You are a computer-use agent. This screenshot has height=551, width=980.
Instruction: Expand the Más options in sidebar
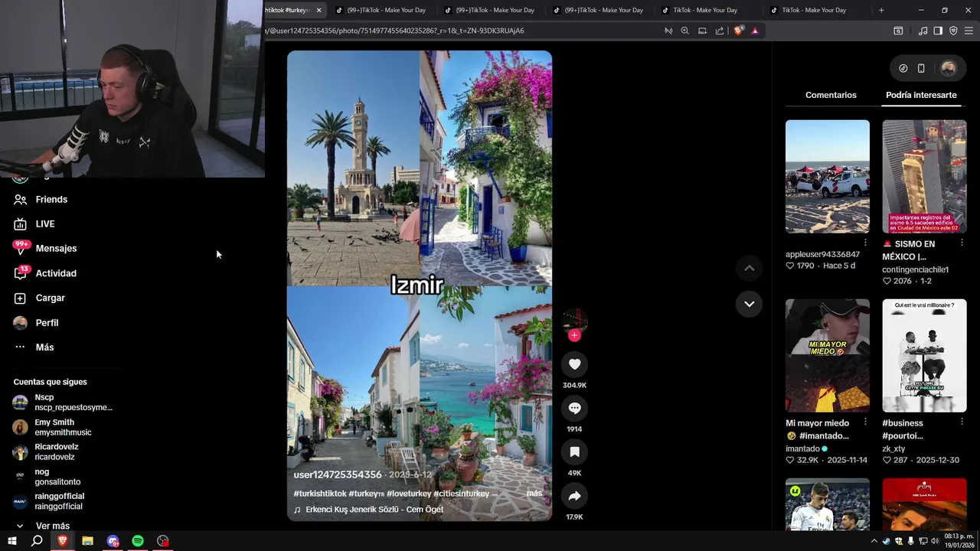point(44,347)
